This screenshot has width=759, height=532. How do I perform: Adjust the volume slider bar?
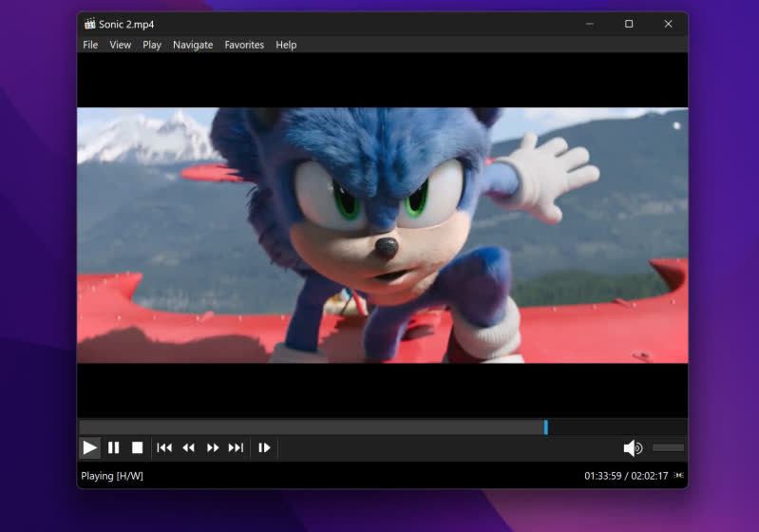point(668,447)
